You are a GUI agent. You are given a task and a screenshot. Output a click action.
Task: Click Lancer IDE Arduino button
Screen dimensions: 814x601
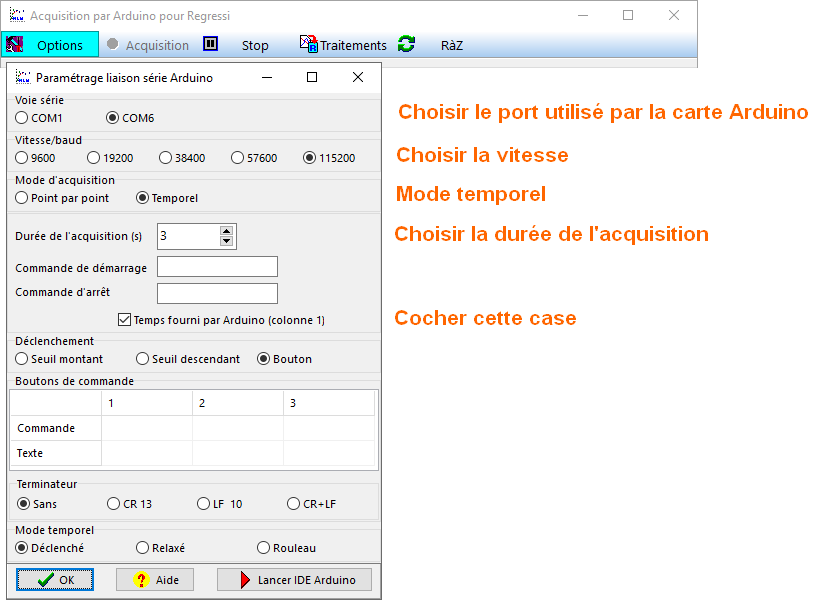tap(294, 580)
